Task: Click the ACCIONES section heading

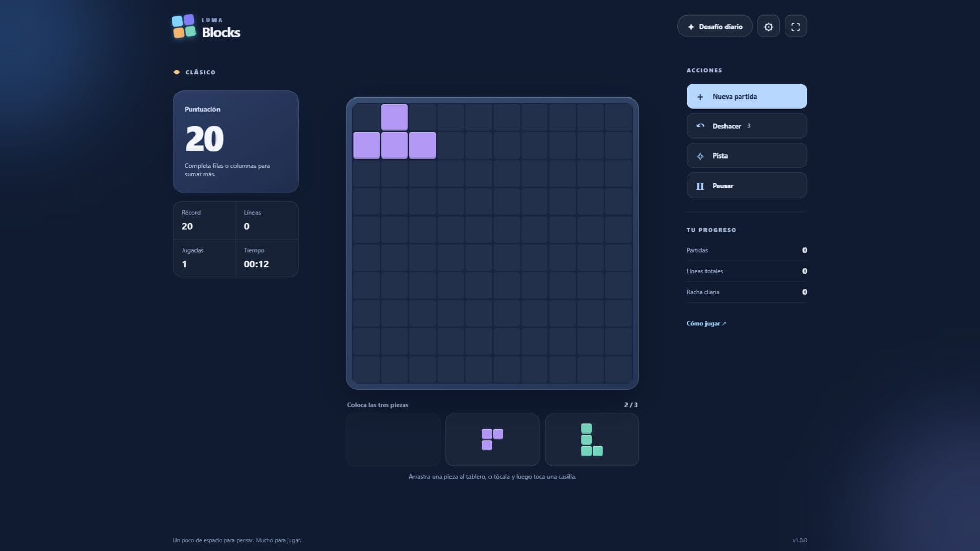Action: click(704, 70)
